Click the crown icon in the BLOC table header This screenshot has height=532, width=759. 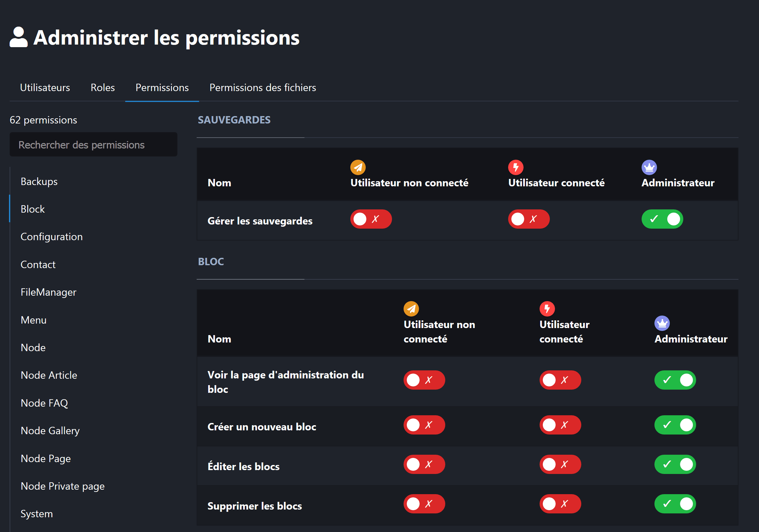661,323
